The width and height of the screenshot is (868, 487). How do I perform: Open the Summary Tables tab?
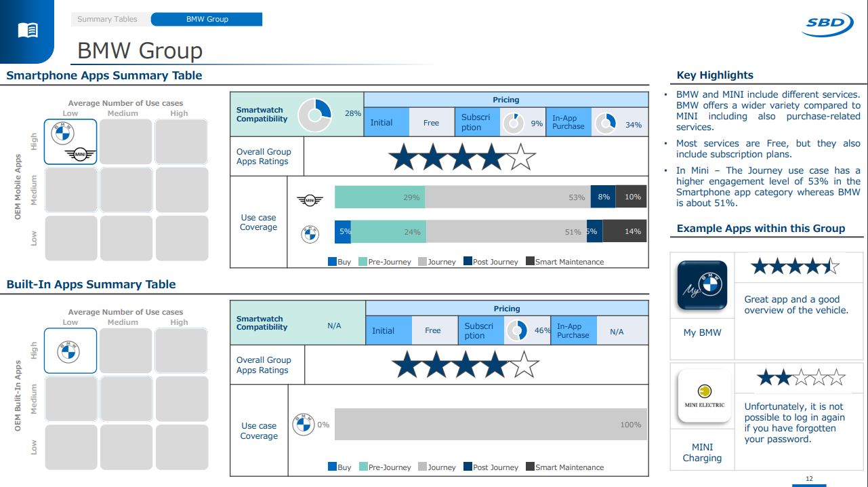click(x=107, y=19)
